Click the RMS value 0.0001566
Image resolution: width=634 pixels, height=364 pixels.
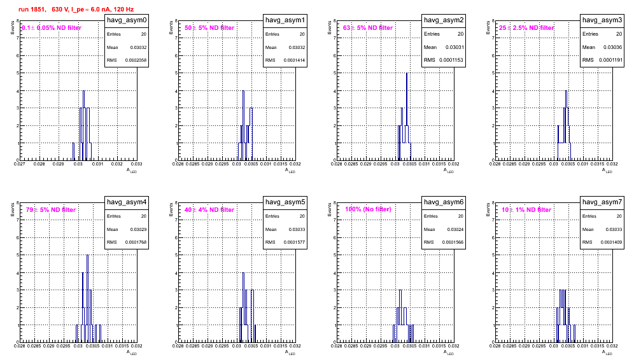click(453, 242)
